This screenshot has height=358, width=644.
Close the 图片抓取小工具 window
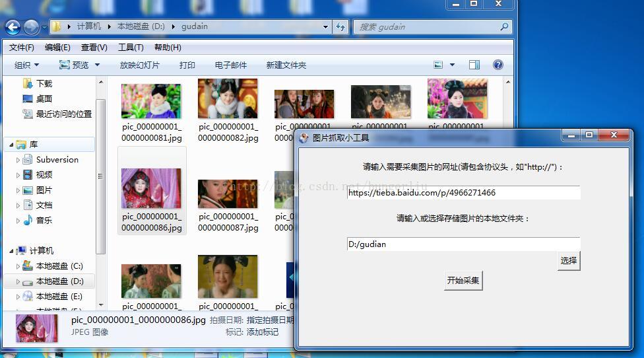click(x=614, y=135)
